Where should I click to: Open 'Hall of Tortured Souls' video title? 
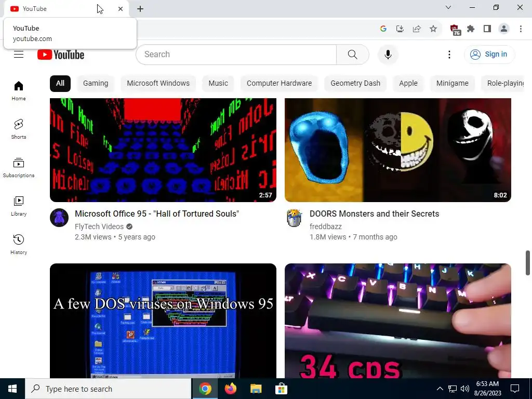click(157, 214)
